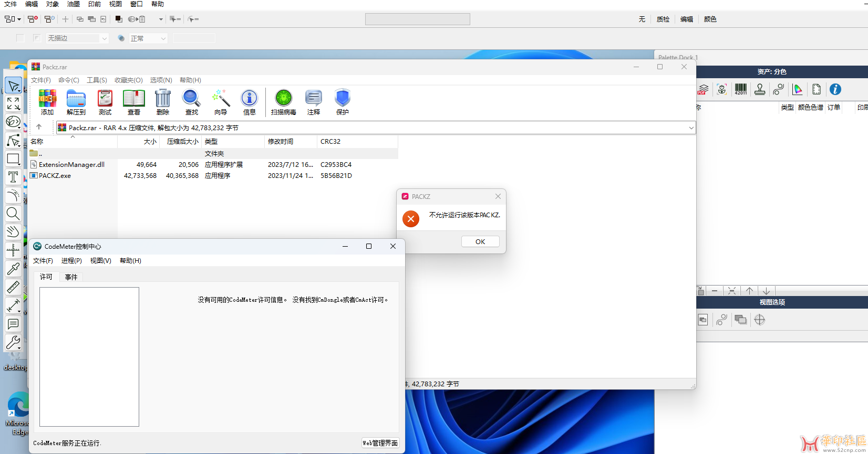Image resolution: width=868 pixels, height=454 pixels.
Task: Switch to the 事件 tab in CodeMeter
Action: [71, 277]
